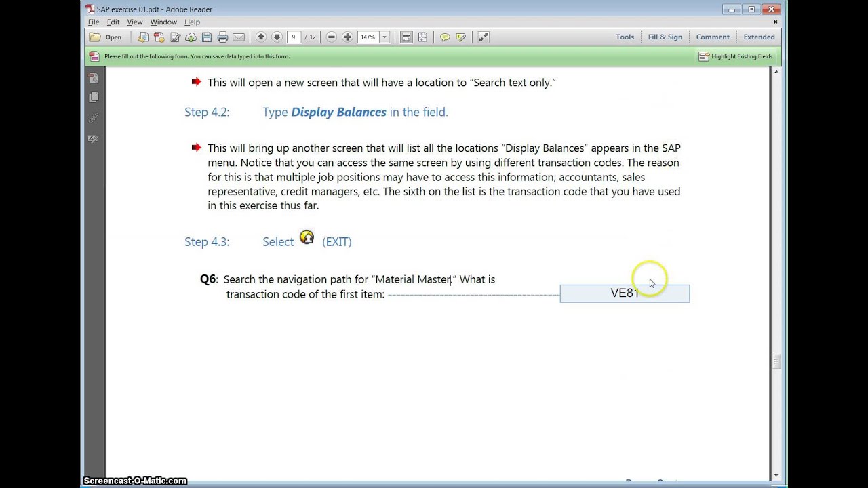Viewport: 868px width, 488px height.
Task: Click the scroll up arrow of document
Action: coord(776,71)
